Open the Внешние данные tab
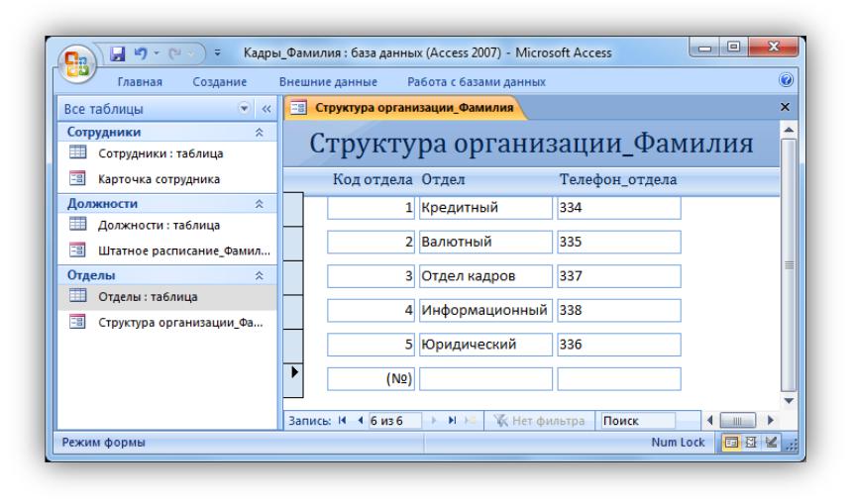Viewport: 851px width, 504px height. tap(328, 82)
